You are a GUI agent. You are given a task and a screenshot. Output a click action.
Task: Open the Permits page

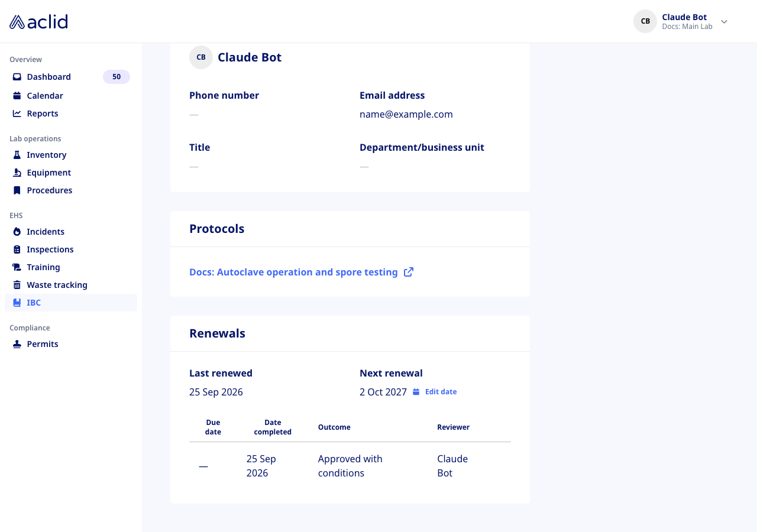[x=71, y=344]
